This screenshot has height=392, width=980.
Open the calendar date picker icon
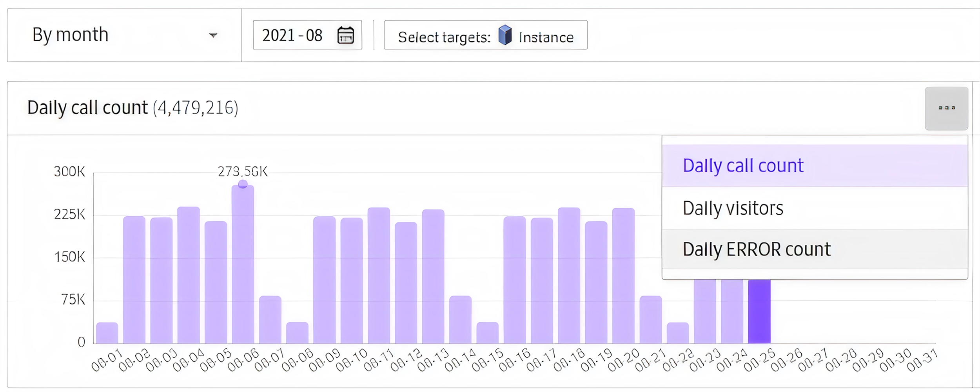click(x=345, y=35)
